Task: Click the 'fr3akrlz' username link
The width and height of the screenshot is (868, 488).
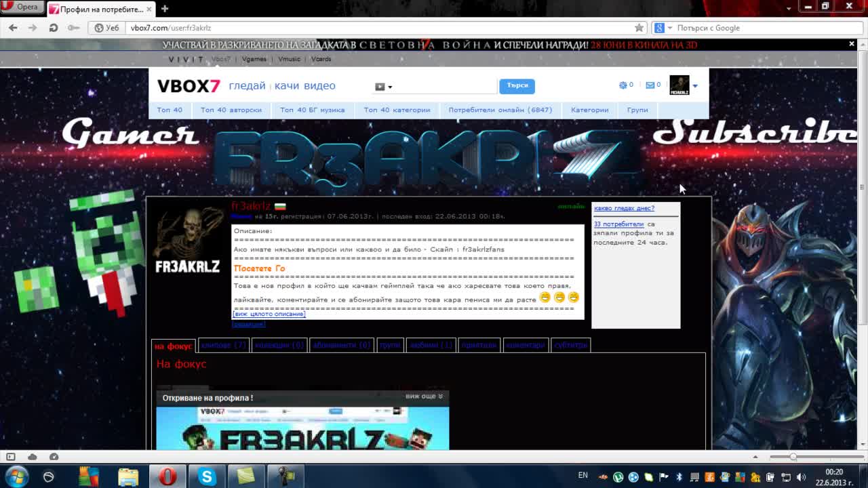Action: click(251, 206)
